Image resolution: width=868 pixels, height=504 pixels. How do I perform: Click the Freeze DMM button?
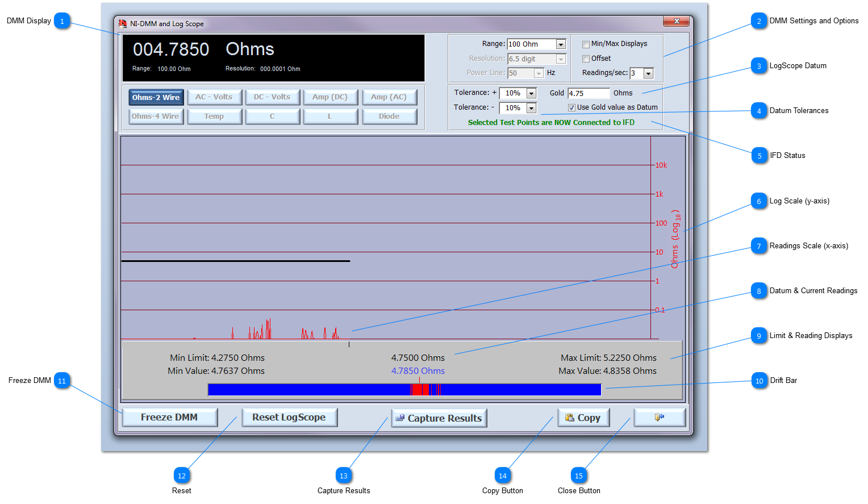(x=169, y=417)
